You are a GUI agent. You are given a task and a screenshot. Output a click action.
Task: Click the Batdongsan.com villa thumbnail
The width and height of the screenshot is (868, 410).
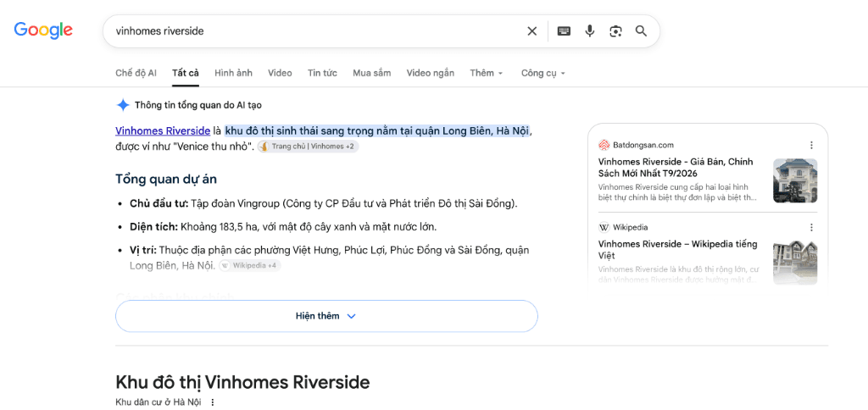(x=795, y=180)
